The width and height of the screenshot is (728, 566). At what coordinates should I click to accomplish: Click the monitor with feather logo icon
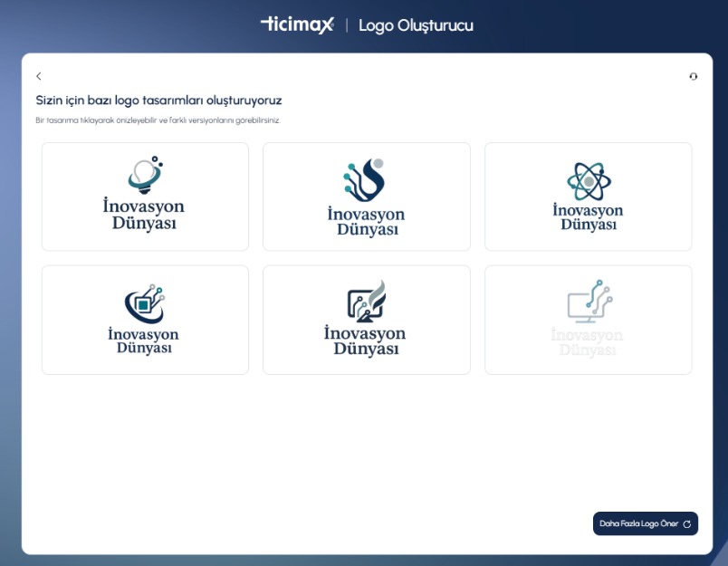pyautogui.click(x=366, y=302)
